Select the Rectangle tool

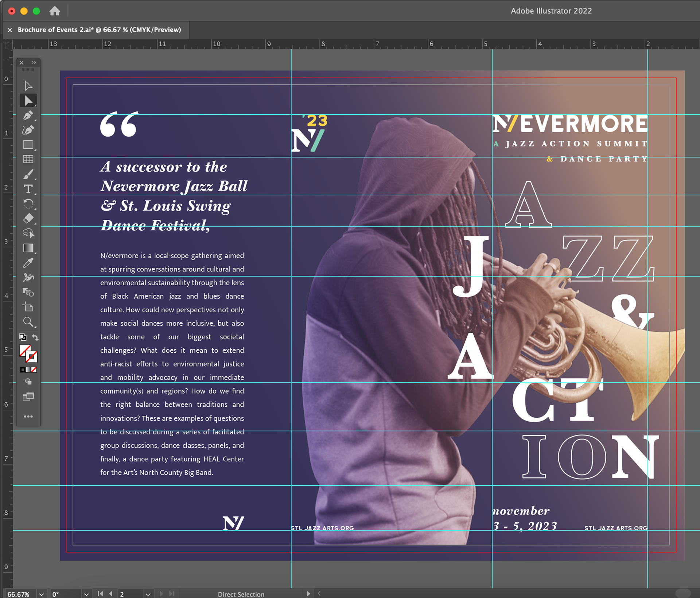[28, 145]
